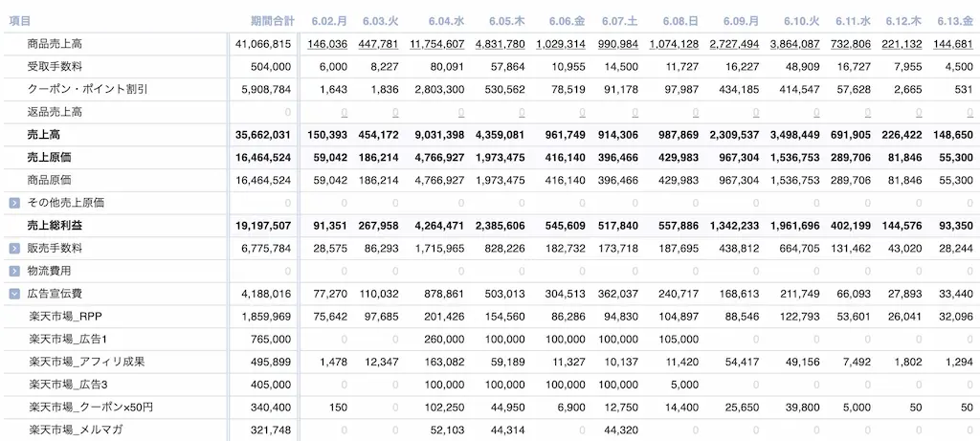Select the 楽天市場_RPP row label
980x441 pixels.
(x=66, y=317)
